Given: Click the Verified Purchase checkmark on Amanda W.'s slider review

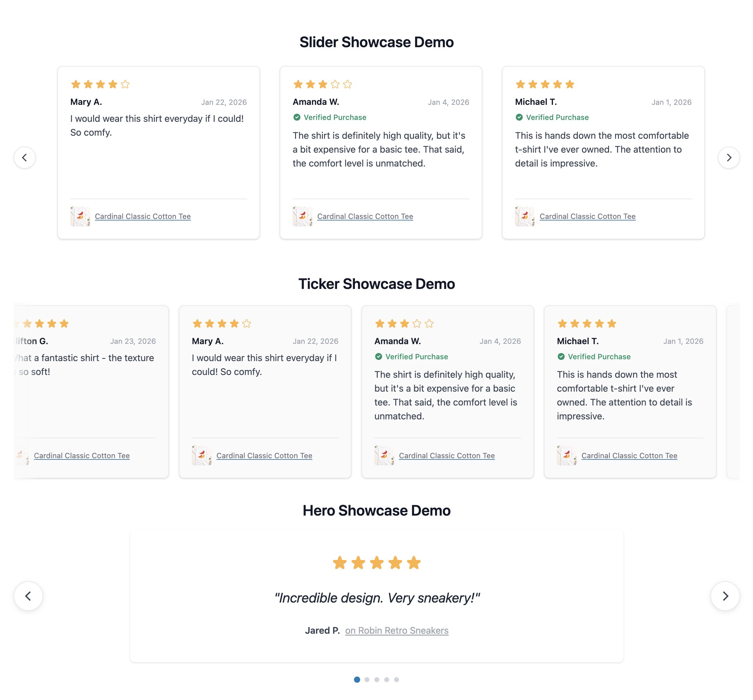Looking at the screenshot, I should (x=297, y=117).
